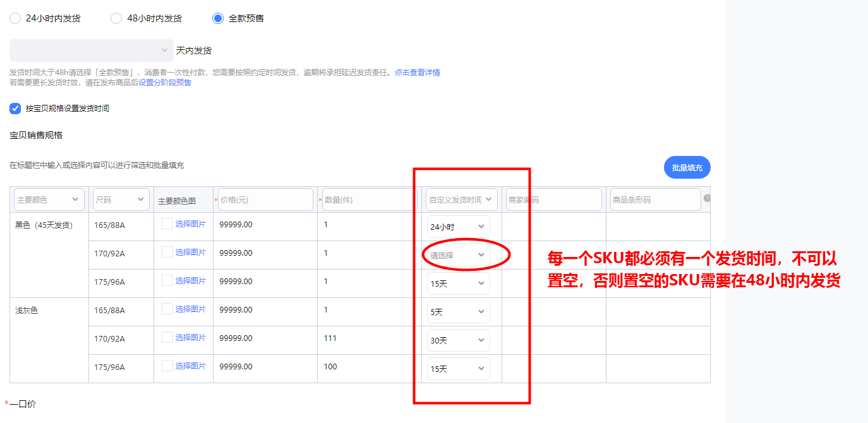Select the 24小时内发货 radio option
Screen dimensions: 868x423
pyautogui.click(x=15, y=18)
